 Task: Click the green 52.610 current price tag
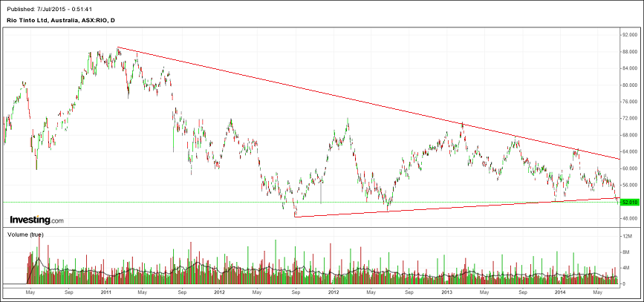click(630, 202)
